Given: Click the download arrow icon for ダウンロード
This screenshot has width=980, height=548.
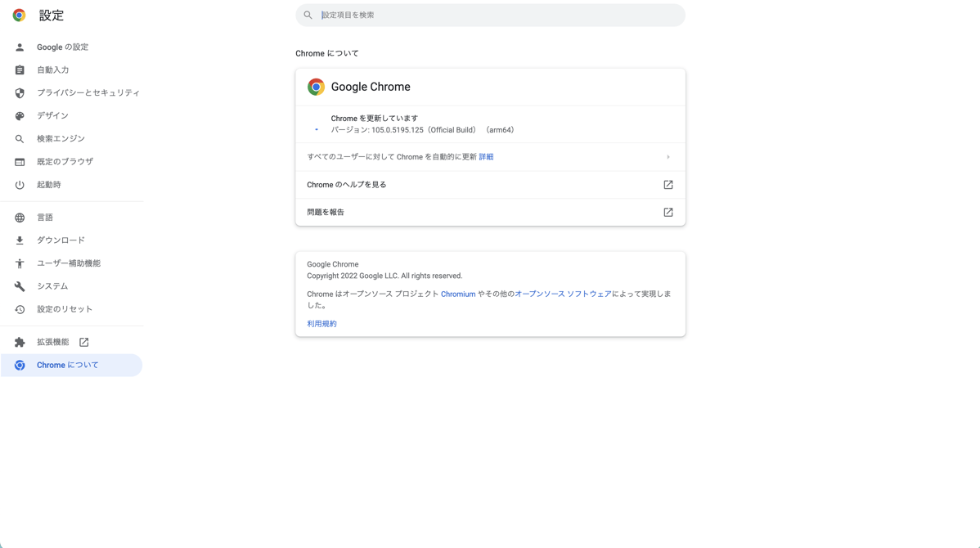Looking at the screenshot, I should pos(20,240).
